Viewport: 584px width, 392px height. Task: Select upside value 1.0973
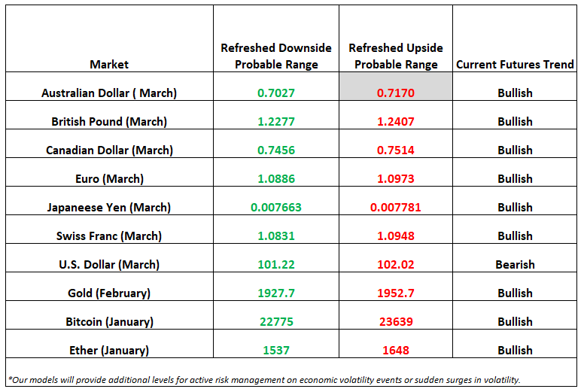point(396,178)
